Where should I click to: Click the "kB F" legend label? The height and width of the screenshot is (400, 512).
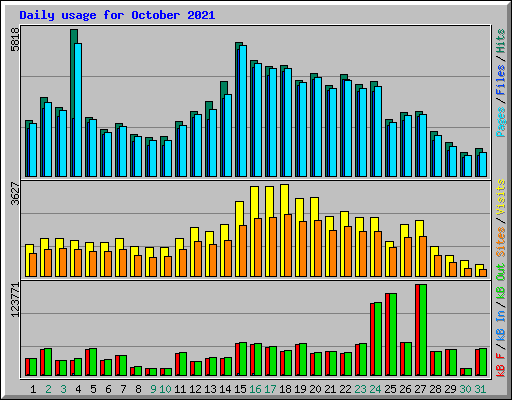click(x=500, y=365)
